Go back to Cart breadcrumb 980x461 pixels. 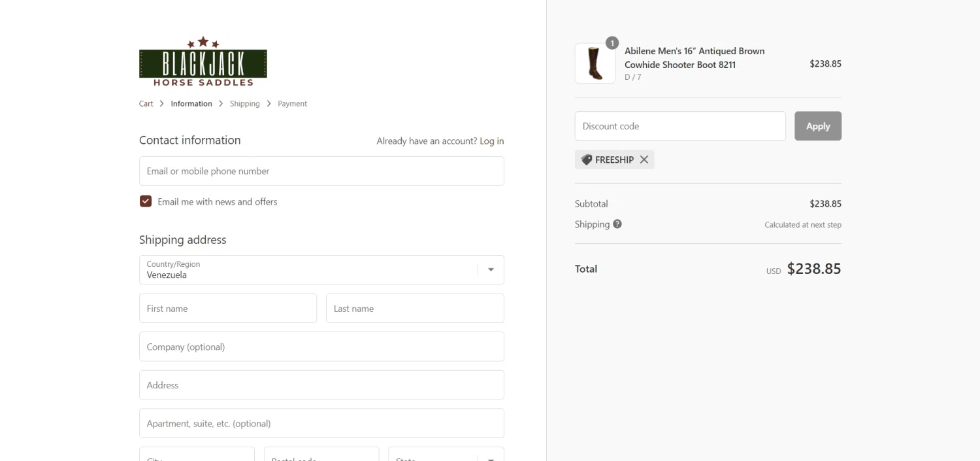(x=146, y=103)
